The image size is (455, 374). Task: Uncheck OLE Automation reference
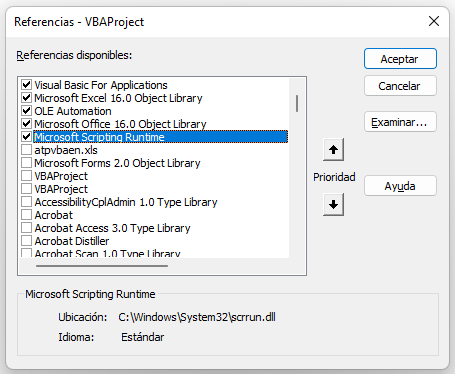click(x=26, y=111)
